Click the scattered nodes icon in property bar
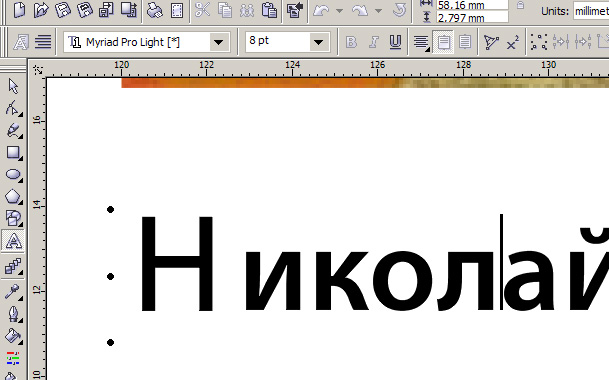609x380 pixels. (x=539, y=42)
